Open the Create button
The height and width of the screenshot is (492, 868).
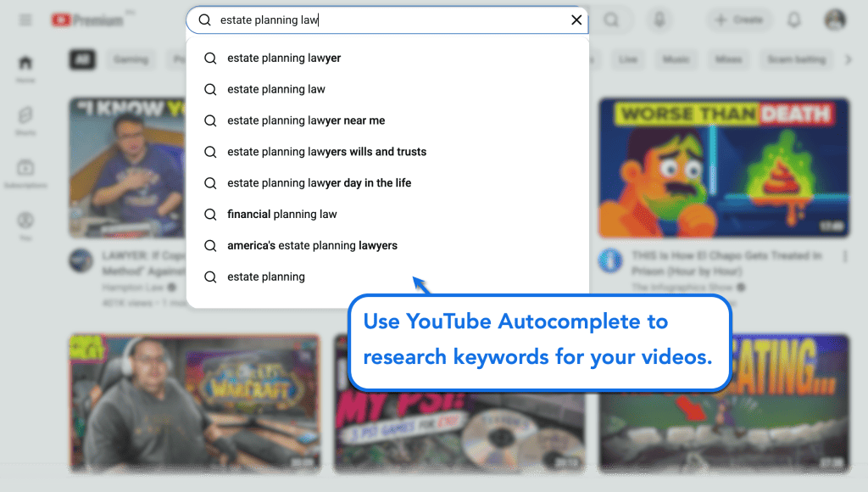point(739,20)
